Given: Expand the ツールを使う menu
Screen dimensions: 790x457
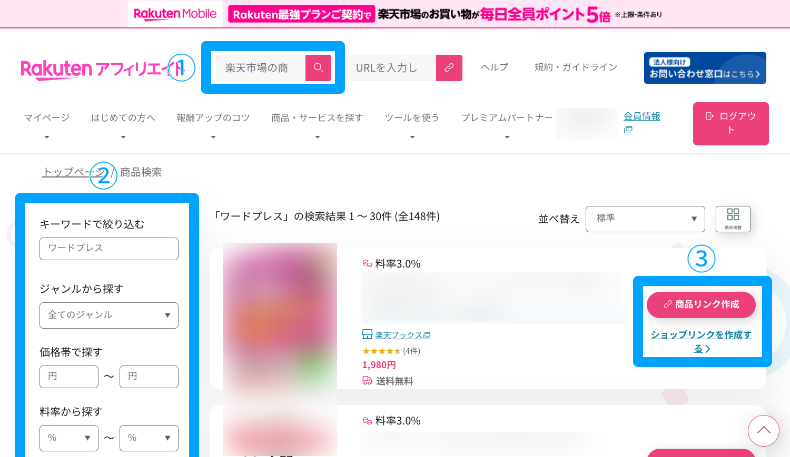Looking at the screenshot, I should point(412,125).
